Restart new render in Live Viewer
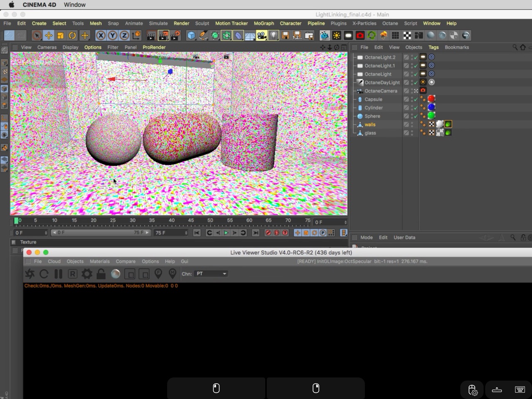This screenshot has height=399, width=532. 44,274
